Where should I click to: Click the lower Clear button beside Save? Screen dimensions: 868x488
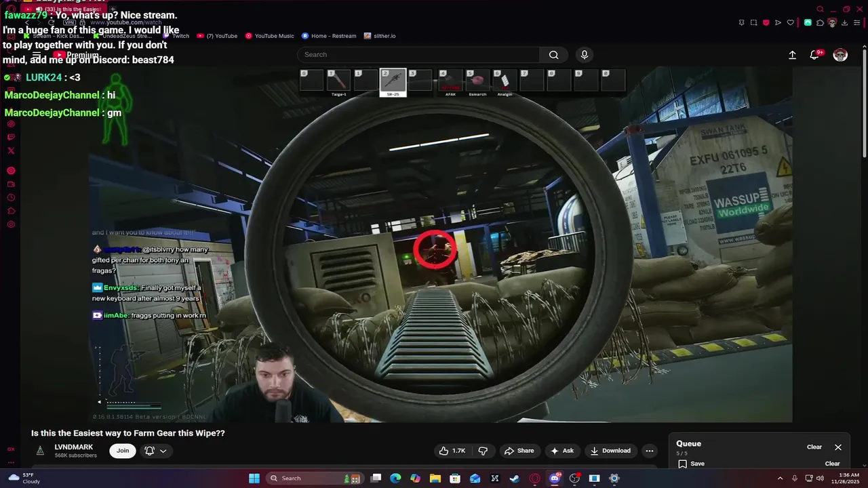[x=832, y=464]
